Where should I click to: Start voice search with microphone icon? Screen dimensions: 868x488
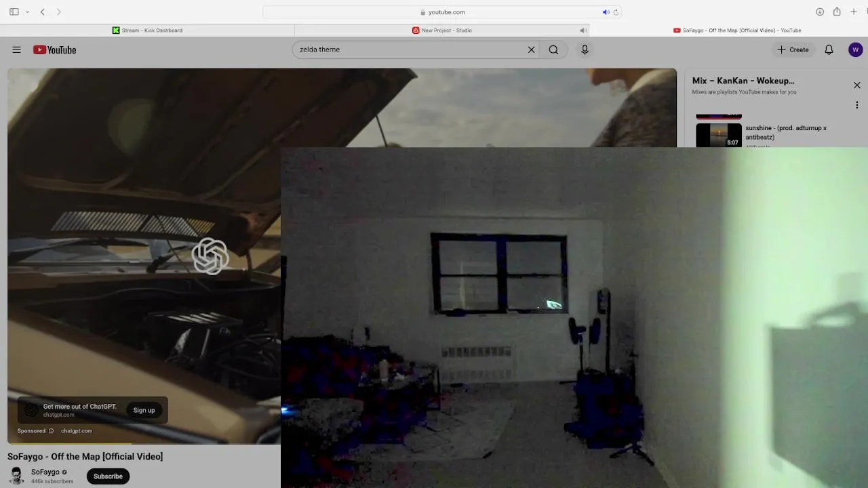[585, 49]
